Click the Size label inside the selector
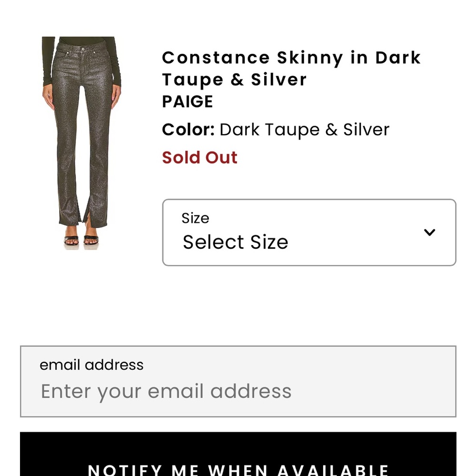Viewport: 476px width, 476px height. click(x=196, y=218)
